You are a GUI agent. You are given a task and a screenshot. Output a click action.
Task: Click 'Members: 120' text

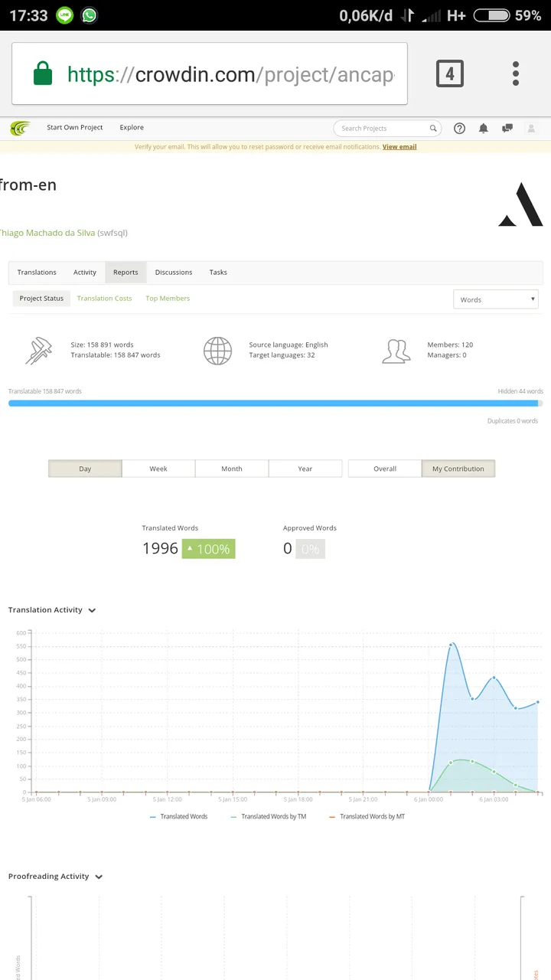(450, 345)
